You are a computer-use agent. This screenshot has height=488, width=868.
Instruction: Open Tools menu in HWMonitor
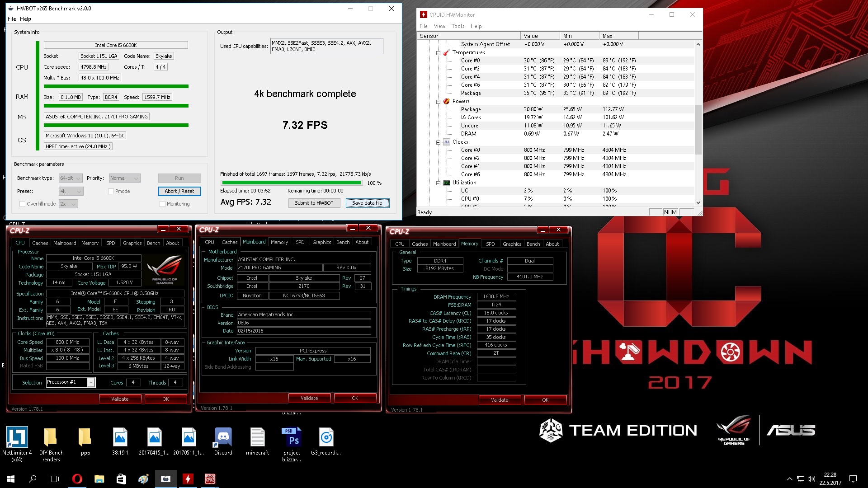(x=458, y=26)
